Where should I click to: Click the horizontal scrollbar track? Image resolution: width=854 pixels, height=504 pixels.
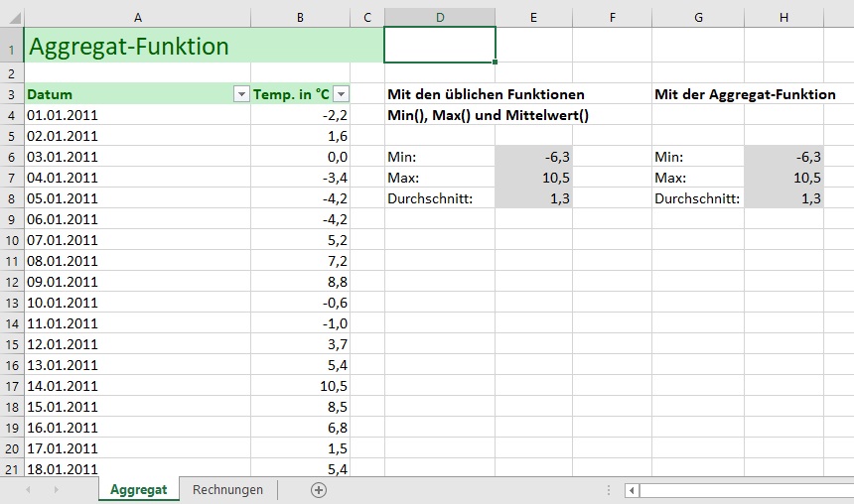(745, 490)
